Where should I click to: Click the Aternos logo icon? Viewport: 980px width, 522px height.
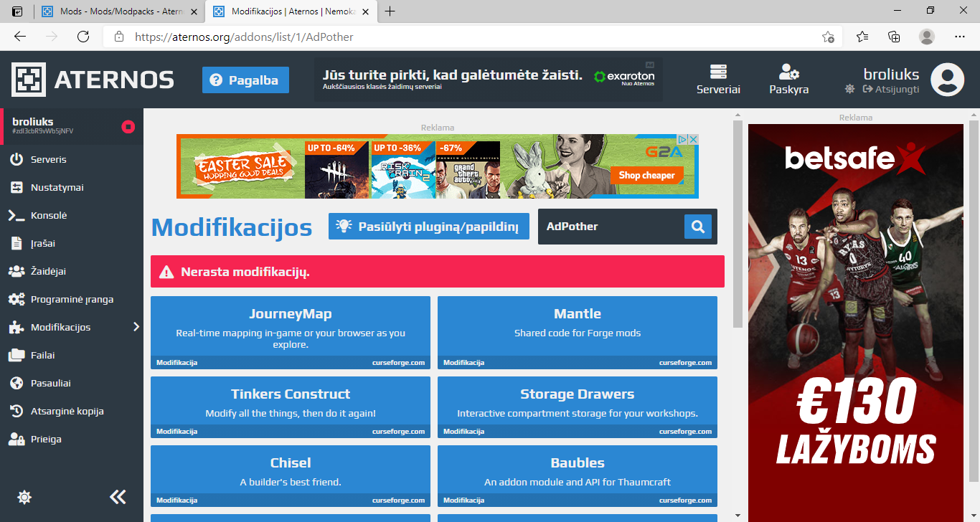tap(29, 80)
